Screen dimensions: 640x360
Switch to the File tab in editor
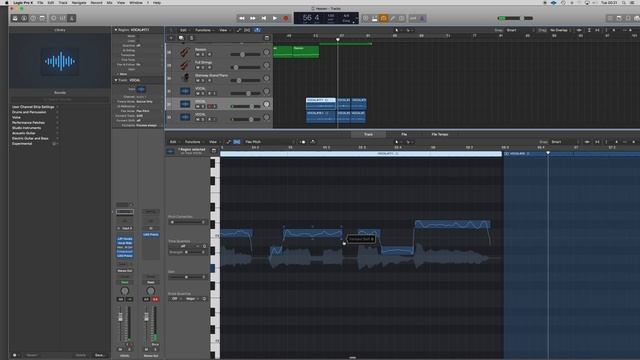click(x=404, y=134)
